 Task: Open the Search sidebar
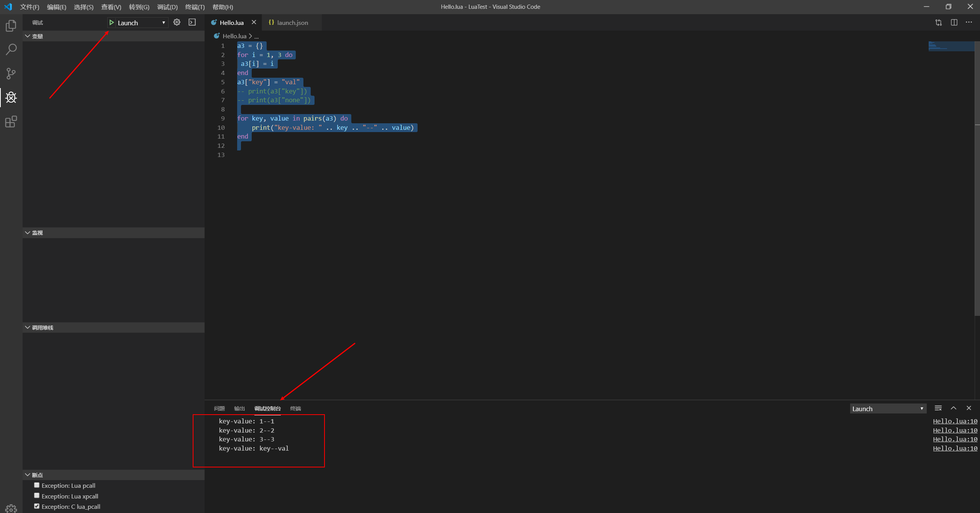click(x=11, y=49)
